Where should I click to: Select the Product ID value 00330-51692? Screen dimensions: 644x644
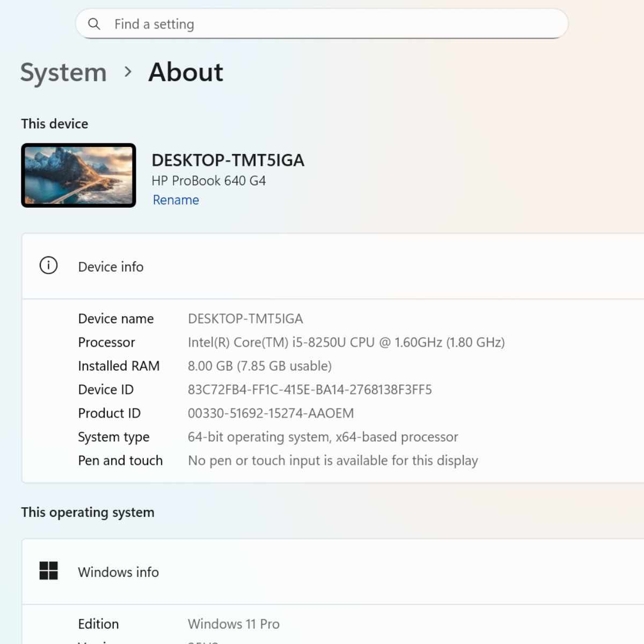[x=270, y=413]
